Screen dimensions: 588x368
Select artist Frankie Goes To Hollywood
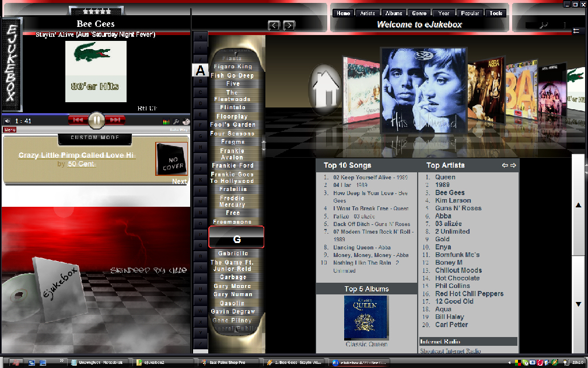[232, 178]
